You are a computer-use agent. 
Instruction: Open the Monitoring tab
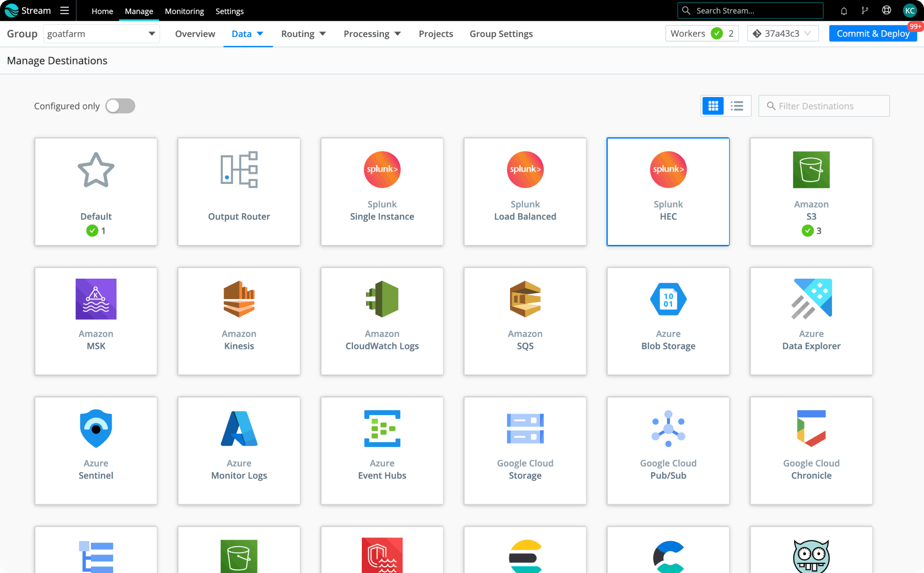184,11
